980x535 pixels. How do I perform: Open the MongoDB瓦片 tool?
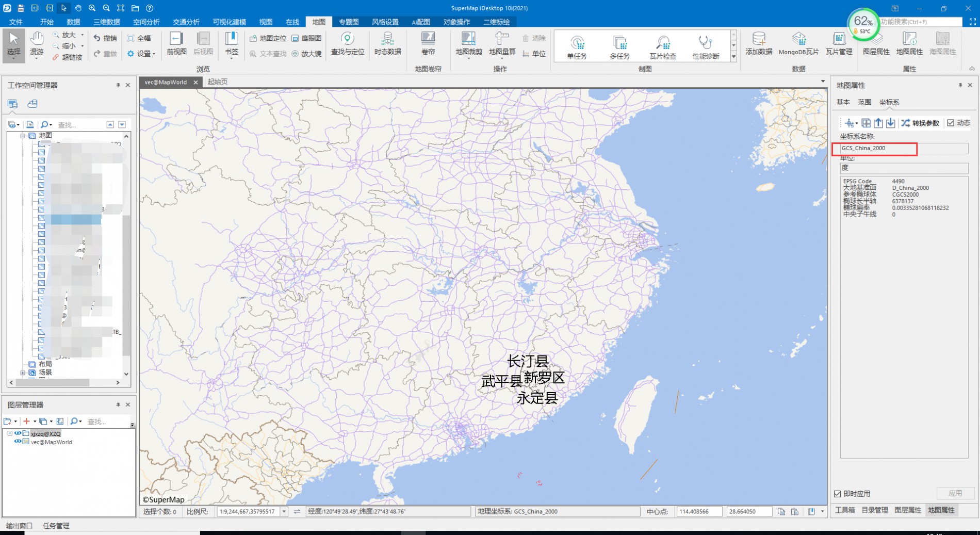pyautogui.click(x=798, y=44)
